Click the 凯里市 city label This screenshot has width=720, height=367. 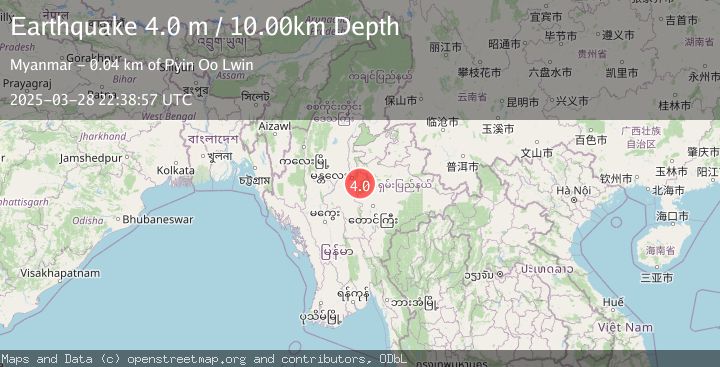622,73
